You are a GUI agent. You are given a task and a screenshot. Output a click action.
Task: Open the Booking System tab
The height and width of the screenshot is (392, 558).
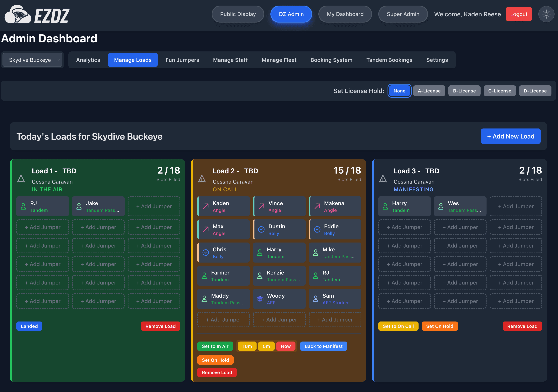pos(331,60)
